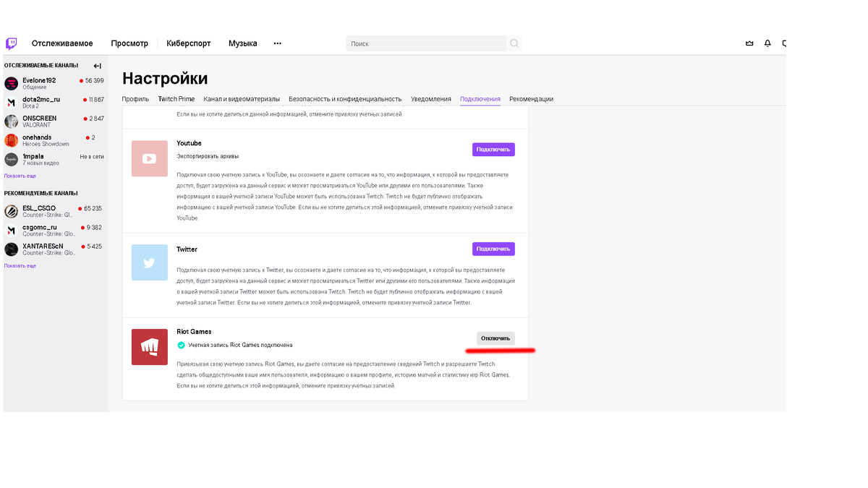Click the Youtube connection title
This screenshot has width=868, height=488.
189,143
